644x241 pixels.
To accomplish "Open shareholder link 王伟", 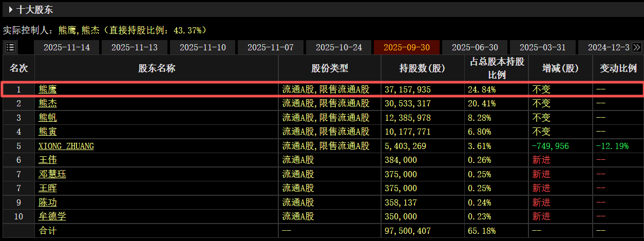I will click(x=48, y=160).
